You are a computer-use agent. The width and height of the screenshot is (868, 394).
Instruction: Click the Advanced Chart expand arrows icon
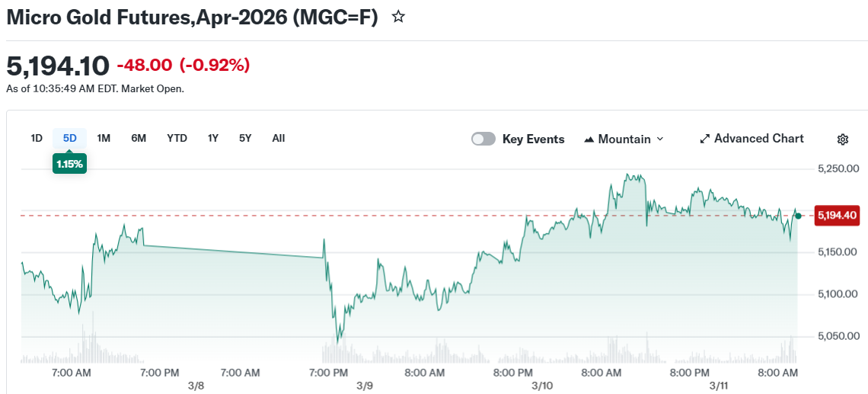705,139
